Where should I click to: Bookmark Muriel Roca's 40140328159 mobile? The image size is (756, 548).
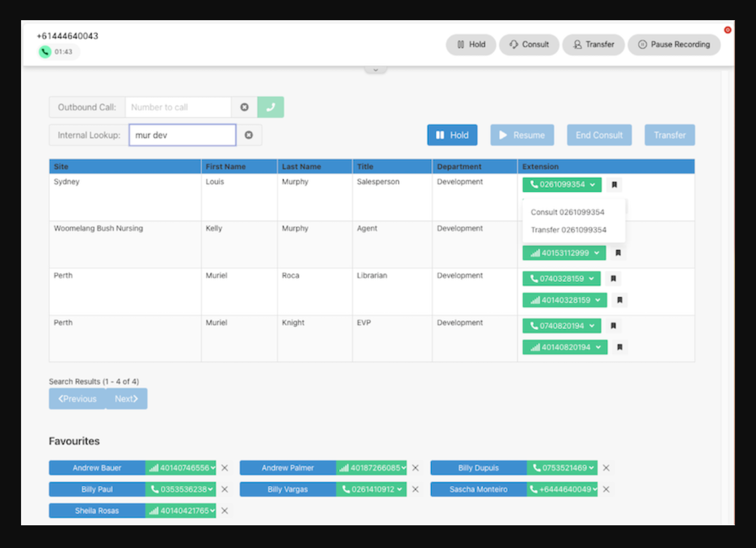click(620, 300)
